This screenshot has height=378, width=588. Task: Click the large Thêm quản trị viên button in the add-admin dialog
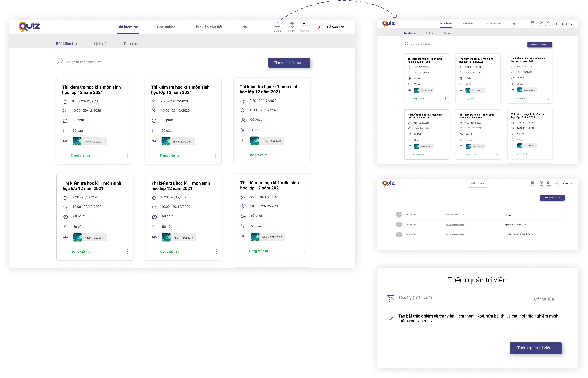[x=536, y=348]
